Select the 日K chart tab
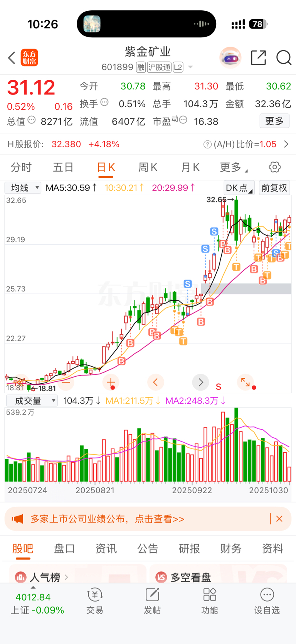Screen dimensions: 296x644 106,167
